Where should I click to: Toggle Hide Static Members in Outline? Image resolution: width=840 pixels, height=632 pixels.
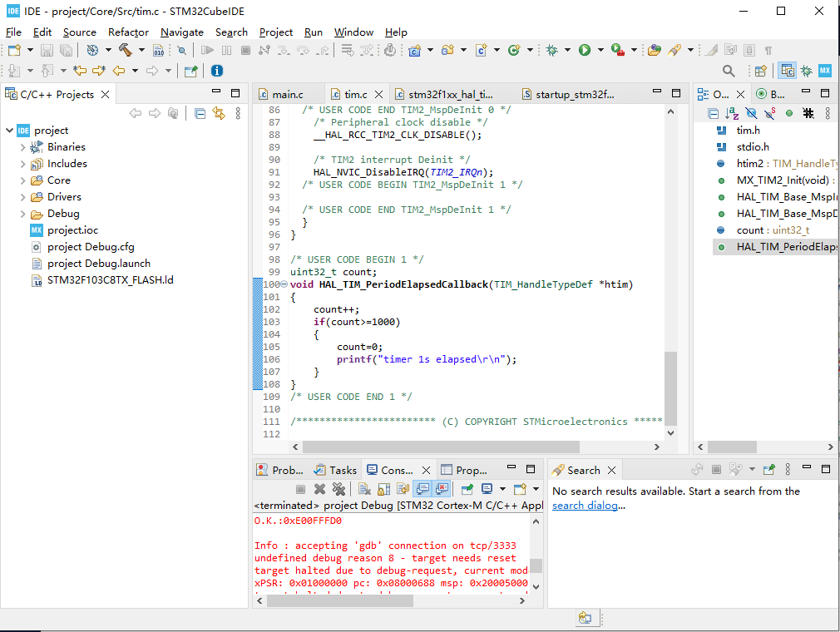tap(770, 113)
